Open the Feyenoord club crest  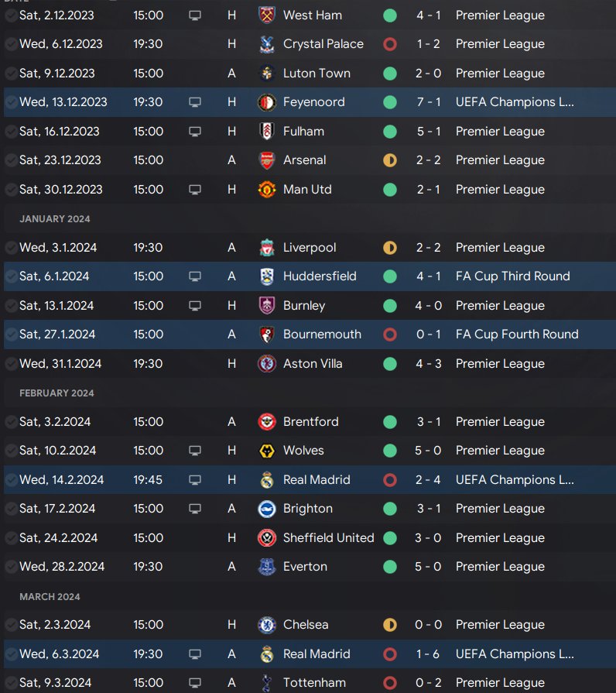[x=267, y=102]
